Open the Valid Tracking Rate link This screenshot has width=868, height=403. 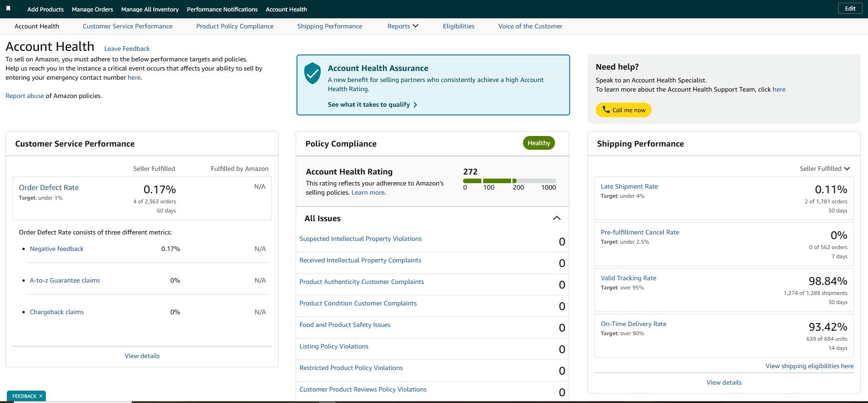tap(628, 278)
